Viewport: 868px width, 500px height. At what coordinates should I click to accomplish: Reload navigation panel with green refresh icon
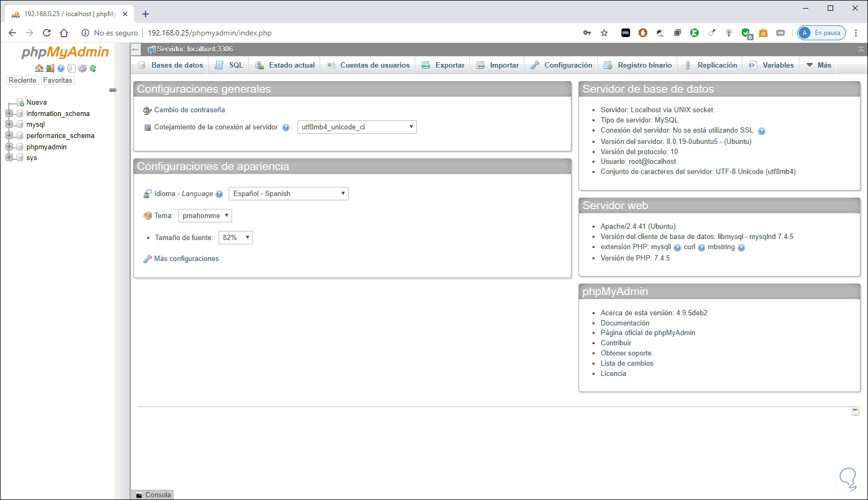[93, 68]
